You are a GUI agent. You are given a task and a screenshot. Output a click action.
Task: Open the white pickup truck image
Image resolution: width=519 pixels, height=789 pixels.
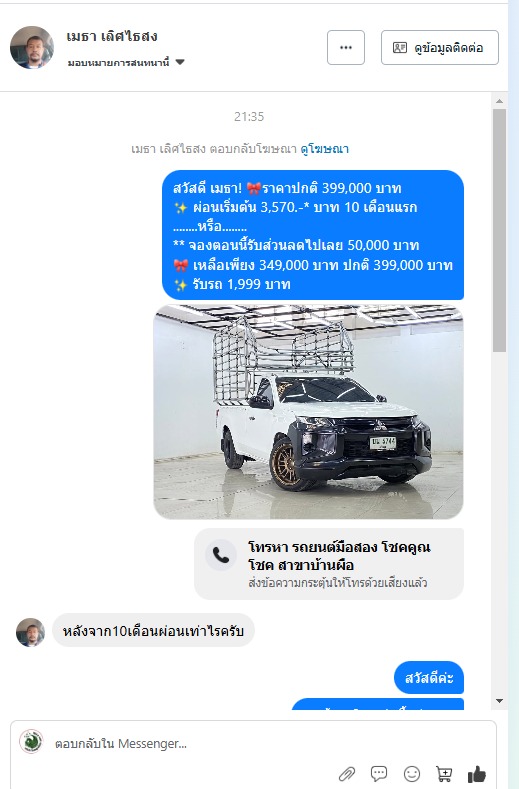(308, 412)
